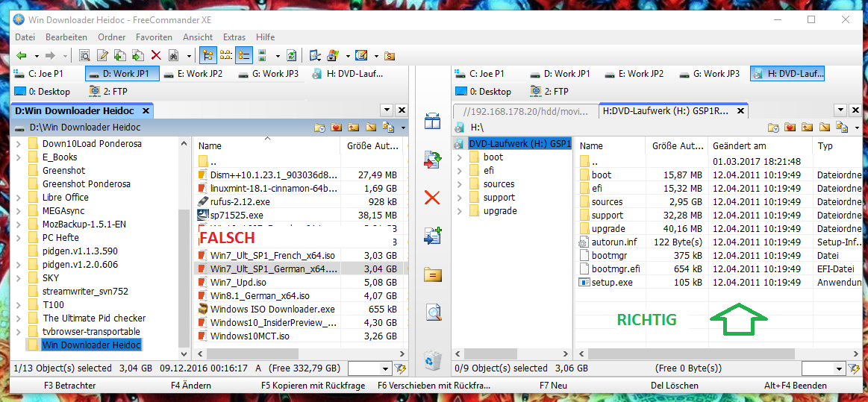Viewport: 868px width, 402px height.
Task: Expand the sources folder in right tree
Action: [x=460, y=184]
